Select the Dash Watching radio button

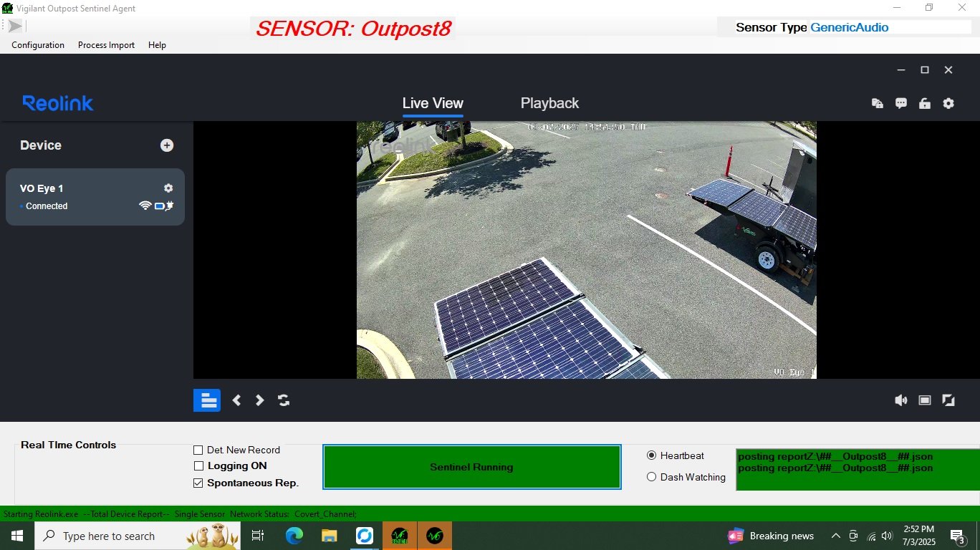coord(651,477)
